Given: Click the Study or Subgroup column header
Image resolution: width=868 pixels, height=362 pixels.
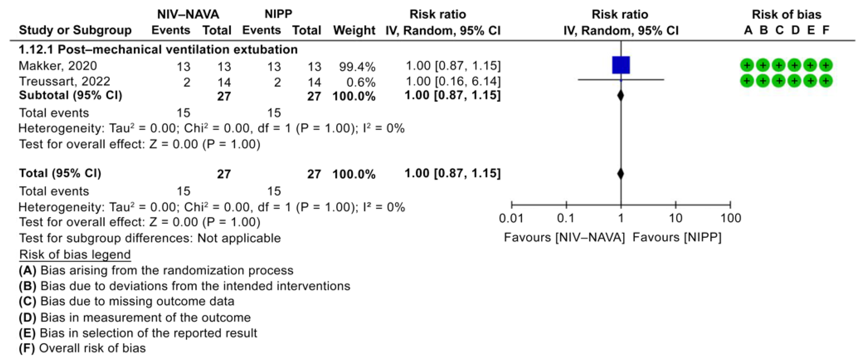Looking at the screenshot, I should [x=75, y=30].
